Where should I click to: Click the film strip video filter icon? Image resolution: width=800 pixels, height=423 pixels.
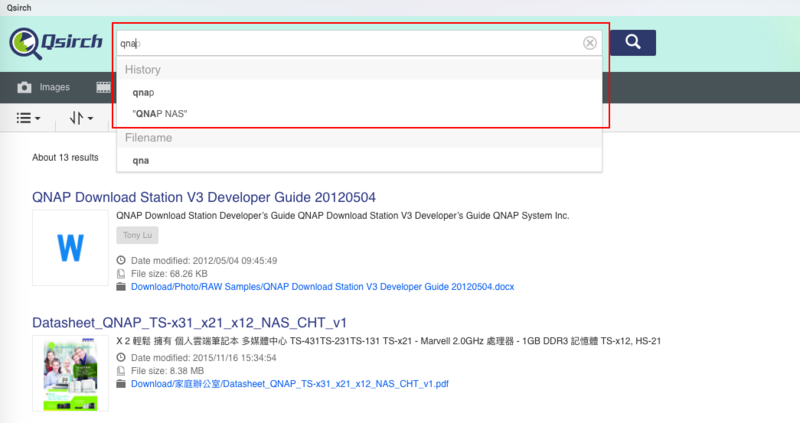[104, 87]
